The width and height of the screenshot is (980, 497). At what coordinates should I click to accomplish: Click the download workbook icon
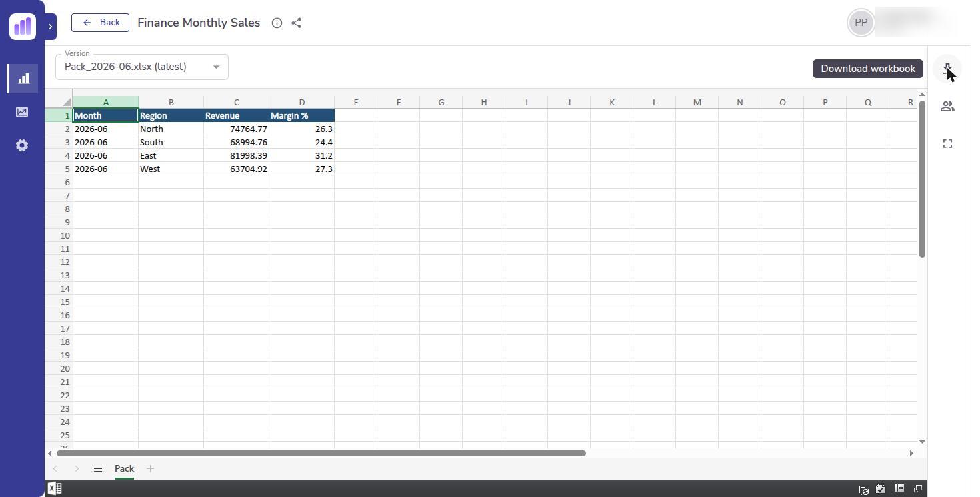click(x=947, y=69)
